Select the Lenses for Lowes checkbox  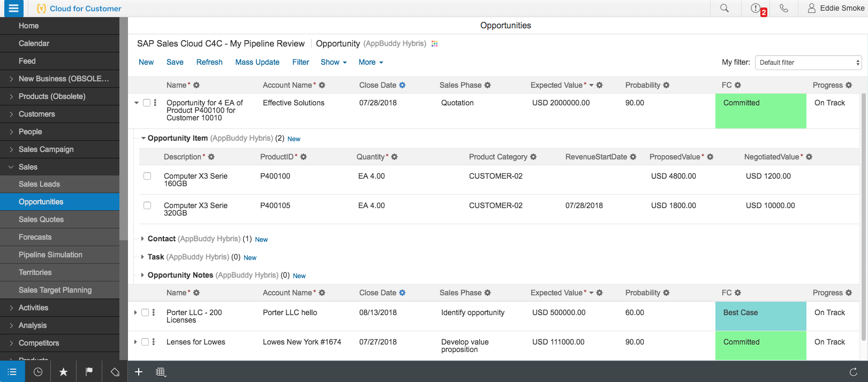[145, 342]
